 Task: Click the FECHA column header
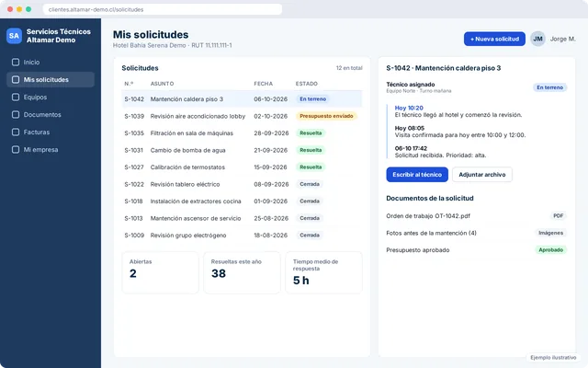pyautogui.click(x=264, y=84)
